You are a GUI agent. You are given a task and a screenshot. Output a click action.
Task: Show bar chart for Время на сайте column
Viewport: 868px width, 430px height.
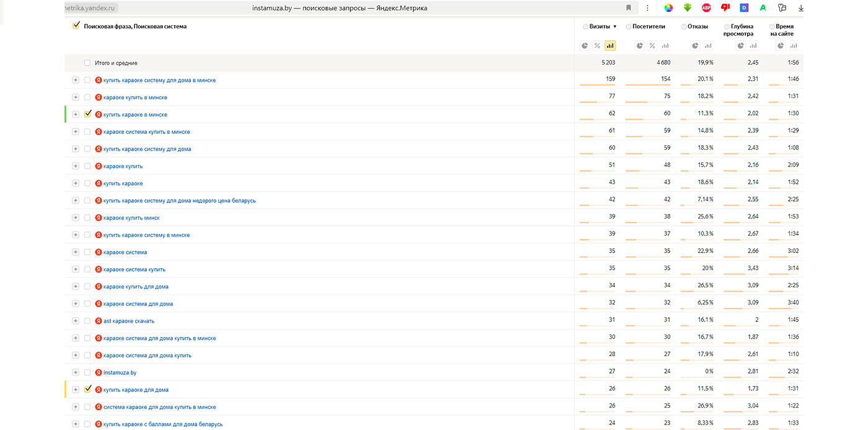tap(794, 45)
